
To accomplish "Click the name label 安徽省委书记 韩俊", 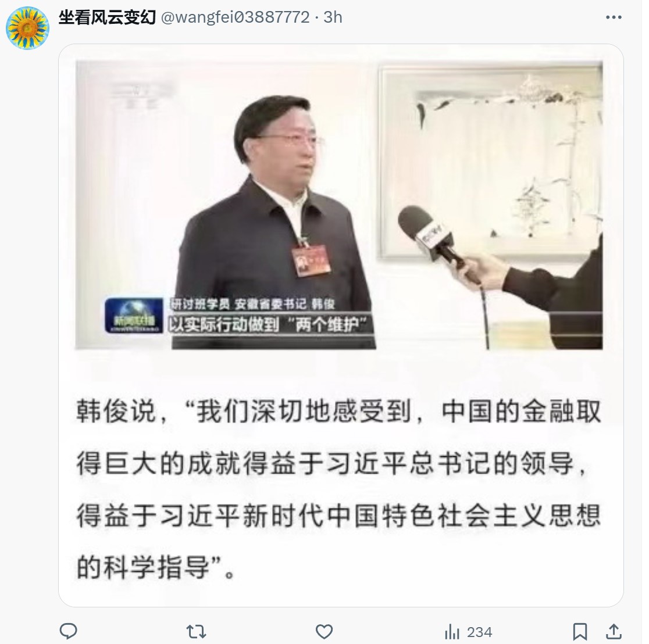I will 284,304.
